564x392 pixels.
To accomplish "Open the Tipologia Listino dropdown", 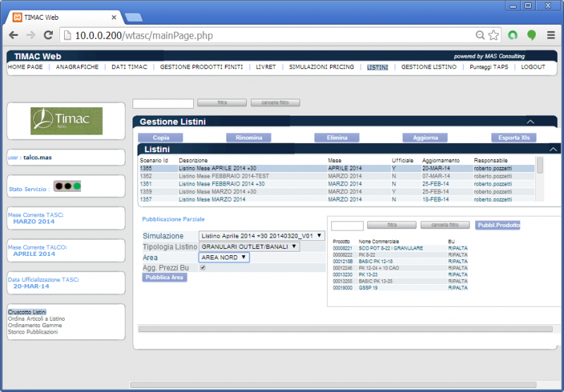I will point(250,247).
